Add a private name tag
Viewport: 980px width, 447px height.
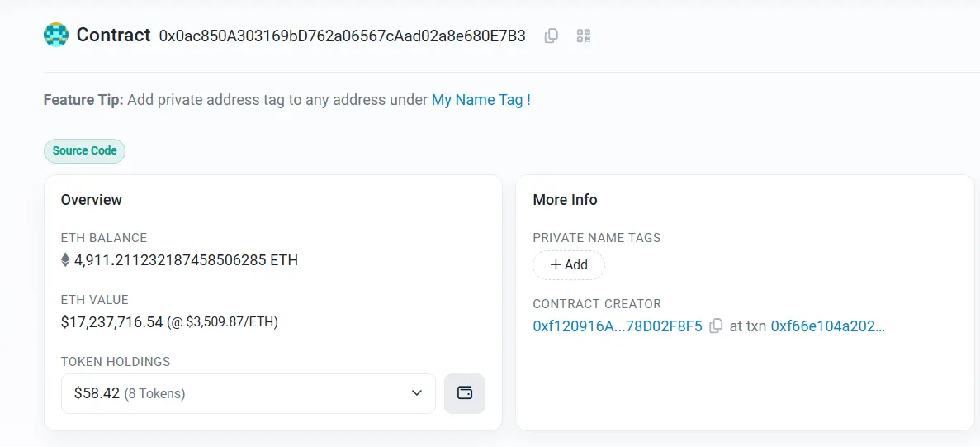tap(569, 265)
